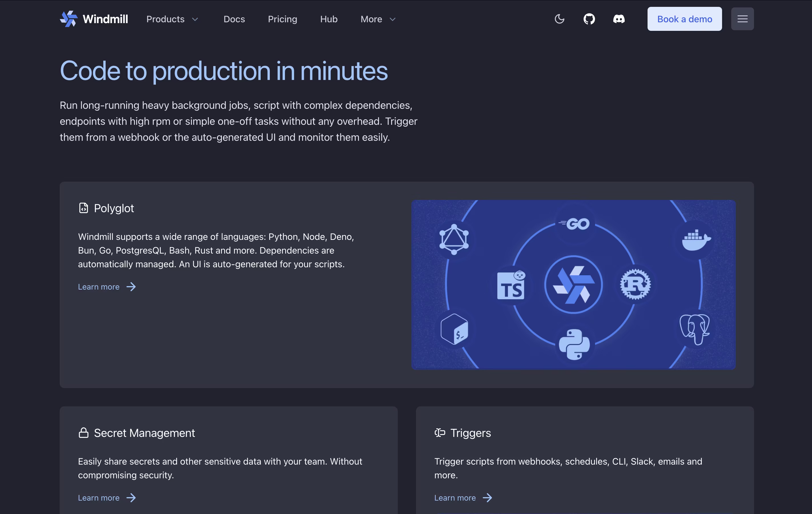Open the Discord community icon
The width and height of the screenshot is (812, 514).
pos(619,19)
